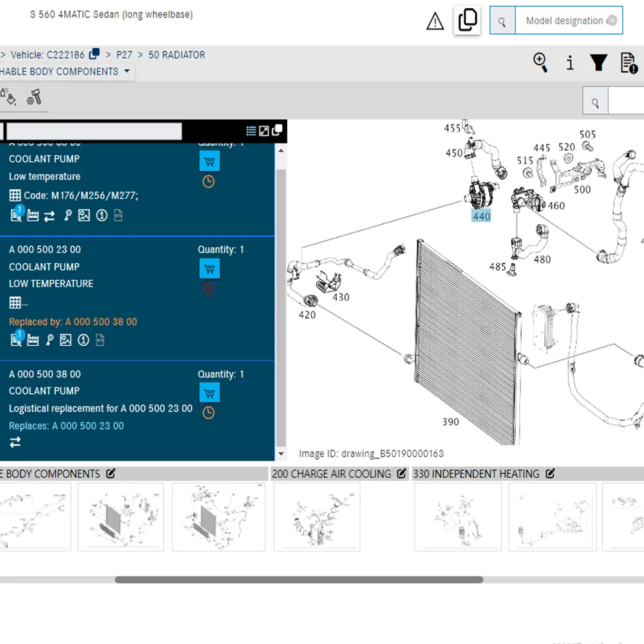This screenshot has width=644, height=644.
Task: Go to P27 breadcrumb
Action: pyautogui.click(x=124, y=55)
